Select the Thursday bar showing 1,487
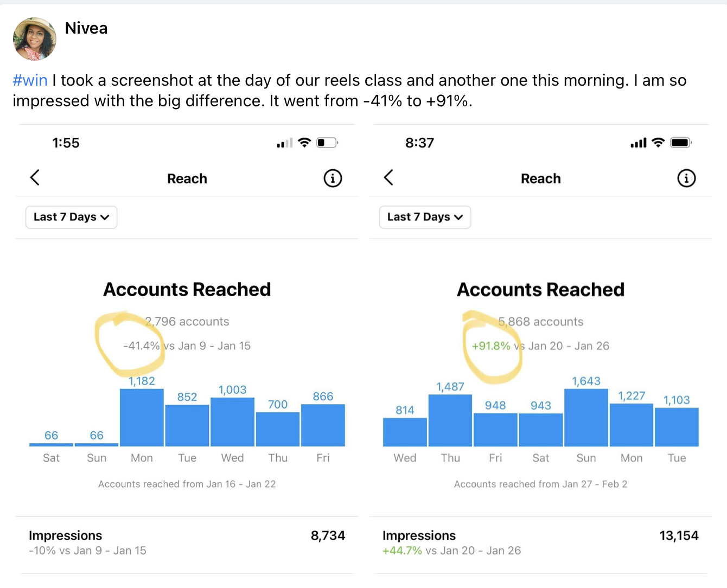The height and width of the screenshot is (588, 727). [x=450, y=420]
